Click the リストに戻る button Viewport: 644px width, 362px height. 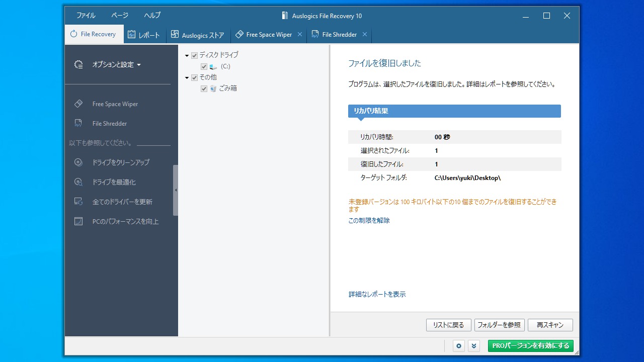[449, 325]
